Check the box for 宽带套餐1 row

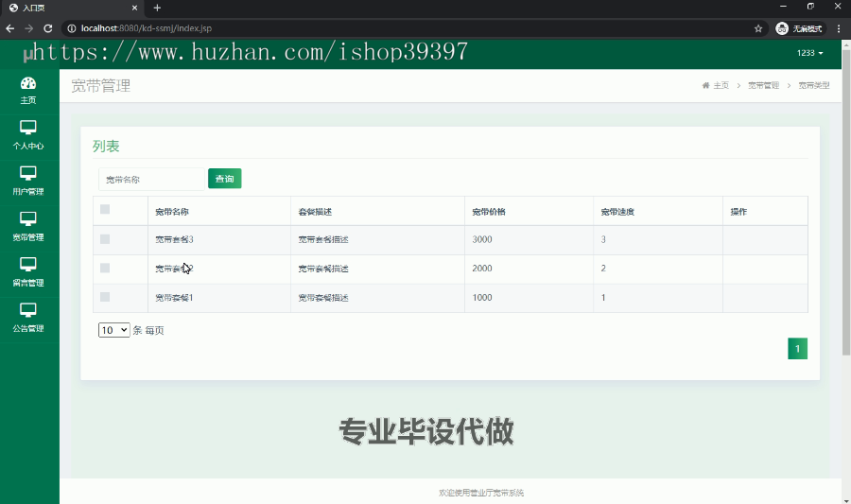tap(105, 297)
